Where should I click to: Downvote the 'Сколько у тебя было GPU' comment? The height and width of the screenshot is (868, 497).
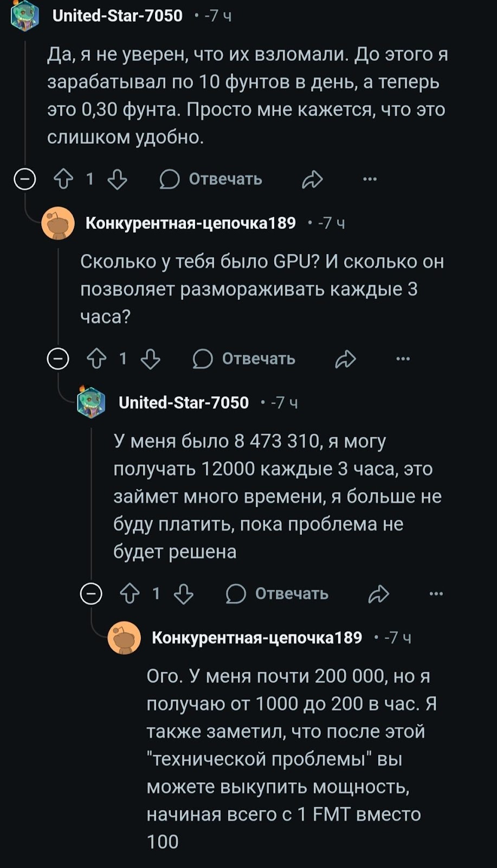(x=150, y=359)
